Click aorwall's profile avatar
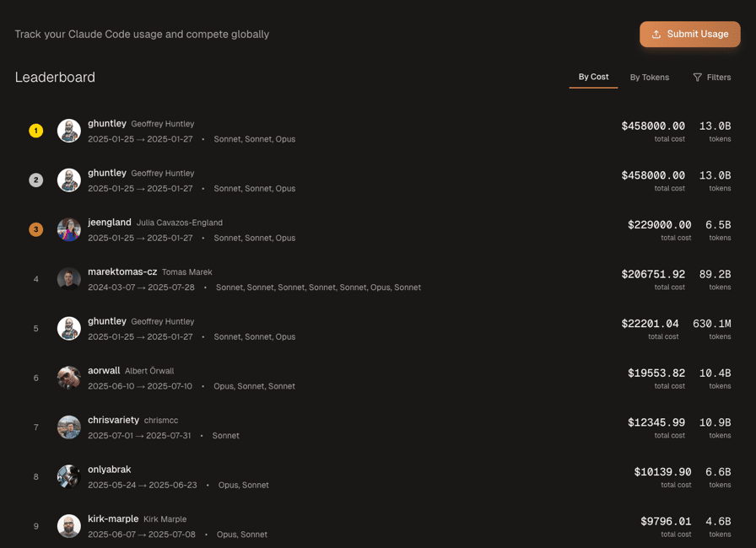756x548 pixels. pos(69,378)
